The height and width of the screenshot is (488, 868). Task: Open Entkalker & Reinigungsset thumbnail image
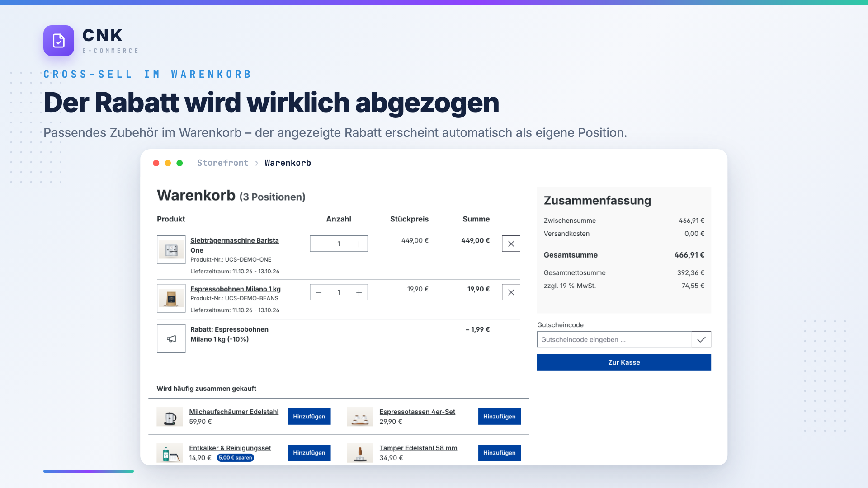tap(170, 453)
